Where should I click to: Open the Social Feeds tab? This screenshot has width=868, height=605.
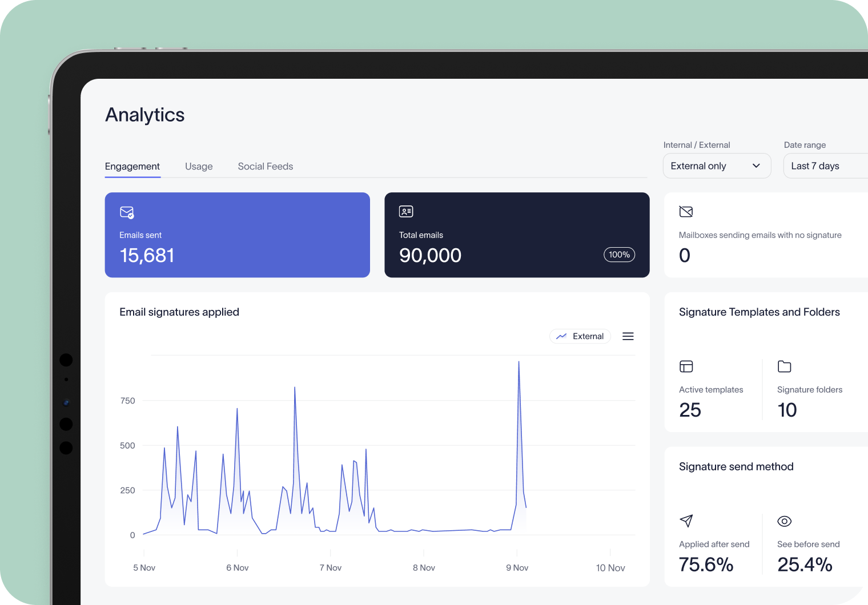265,166
